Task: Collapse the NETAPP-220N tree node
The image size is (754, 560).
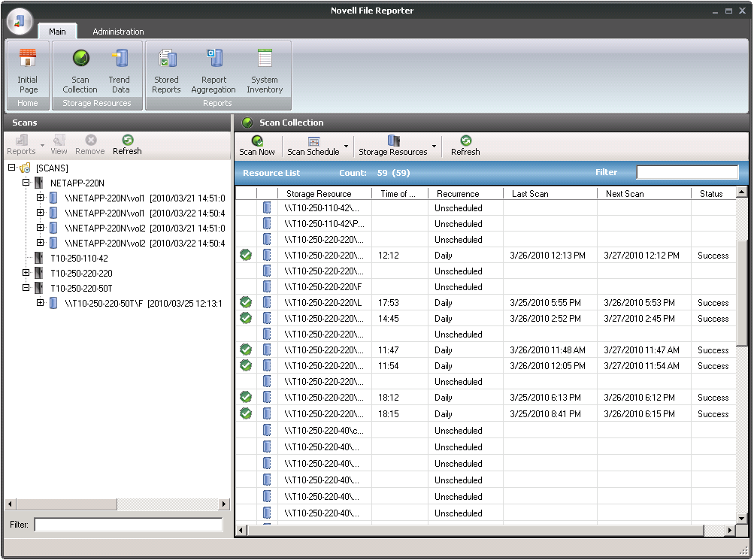Action: [x=26, y=183]
